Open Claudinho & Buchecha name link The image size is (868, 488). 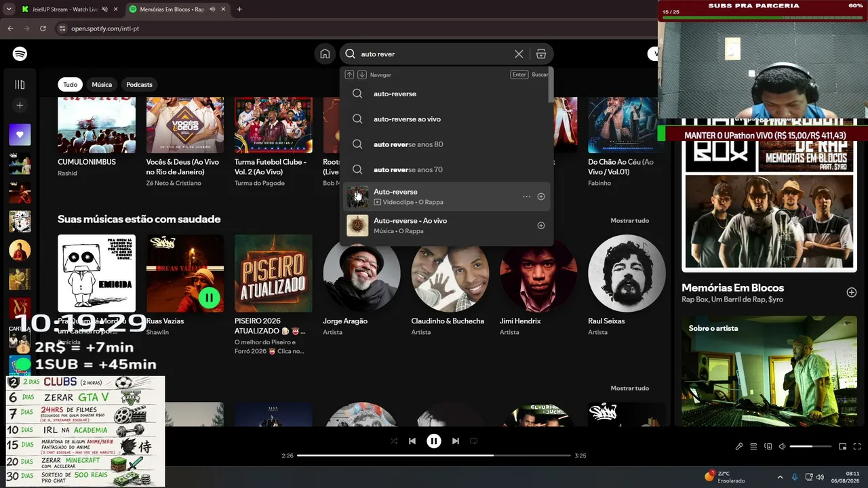[x=448, y=321]
